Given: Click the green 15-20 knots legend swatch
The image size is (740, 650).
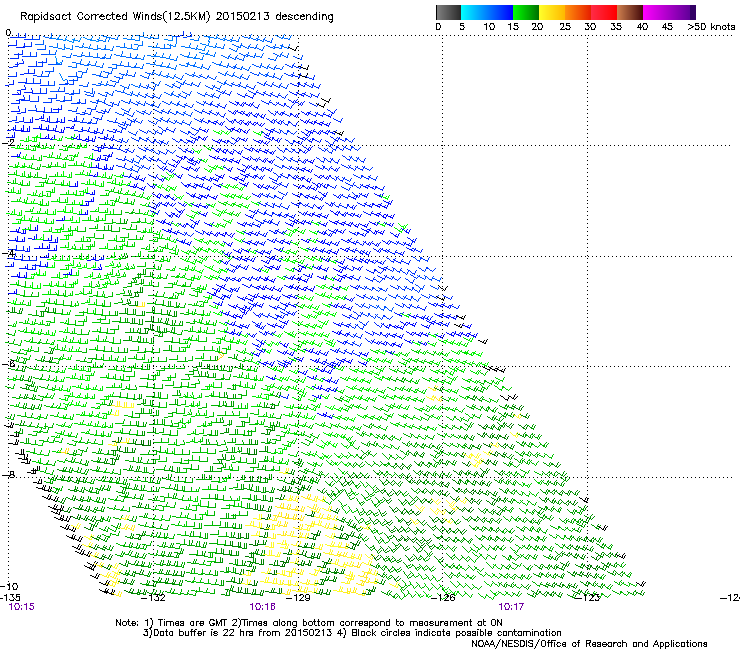Looking at the screenshot, I should (x=526, y=12).
